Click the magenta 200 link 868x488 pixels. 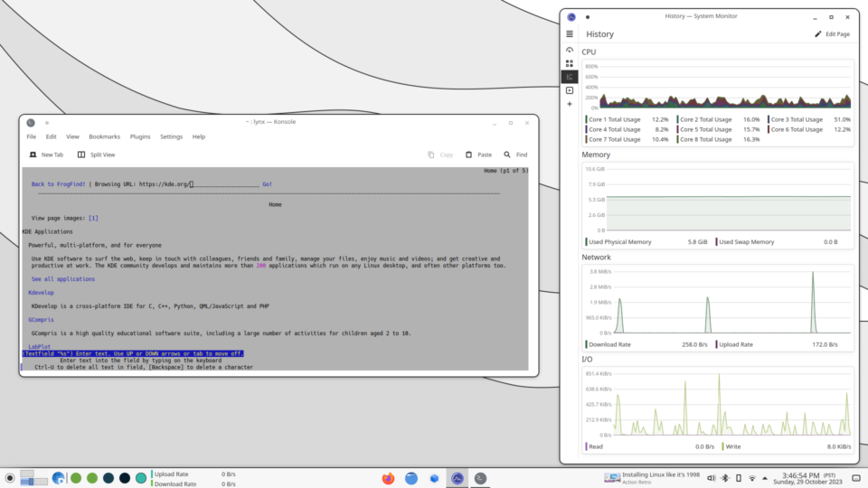[260, 266]
